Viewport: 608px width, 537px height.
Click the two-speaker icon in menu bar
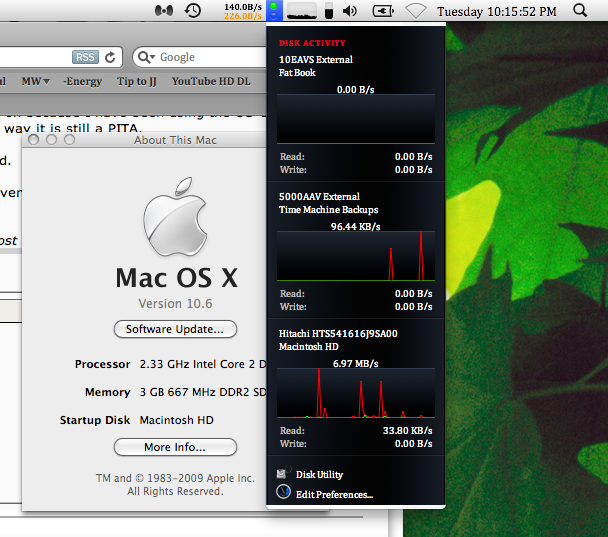(164, 11)
